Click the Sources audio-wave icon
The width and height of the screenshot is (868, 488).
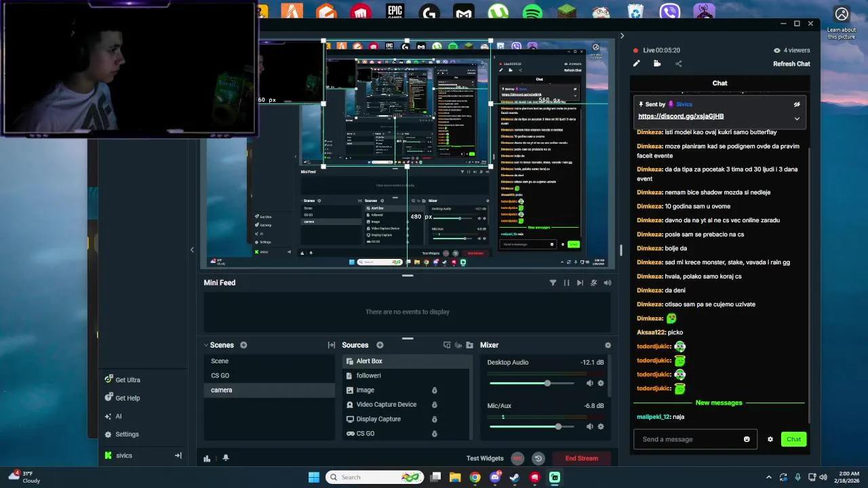click(x=458, y=345)
